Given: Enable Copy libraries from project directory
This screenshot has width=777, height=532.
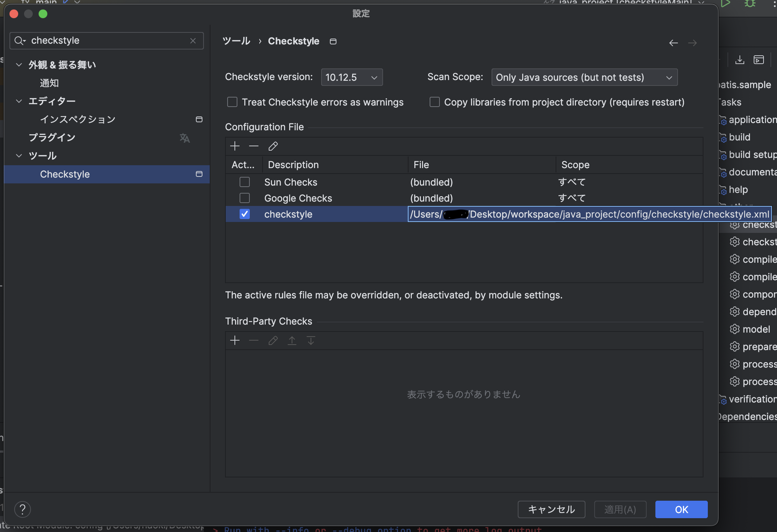Looking at the screenshot, I should coord(435,102).
